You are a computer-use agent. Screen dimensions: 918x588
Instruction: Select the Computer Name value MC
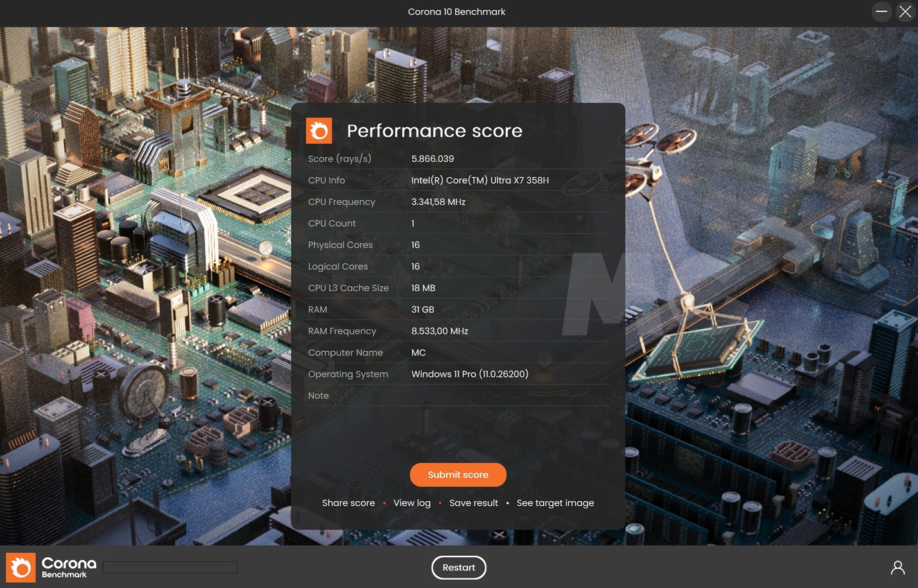pos(419,353)
